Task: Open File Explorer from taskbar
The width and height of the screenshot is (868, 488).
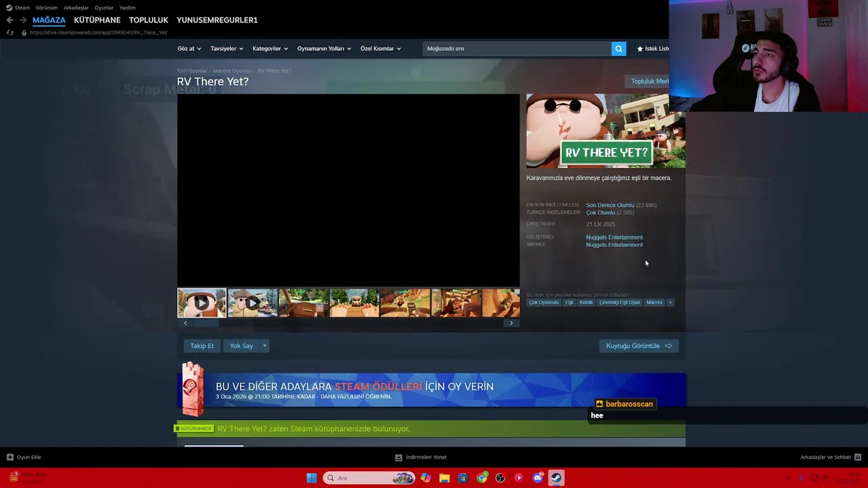Action: click(x=444, y=478)
